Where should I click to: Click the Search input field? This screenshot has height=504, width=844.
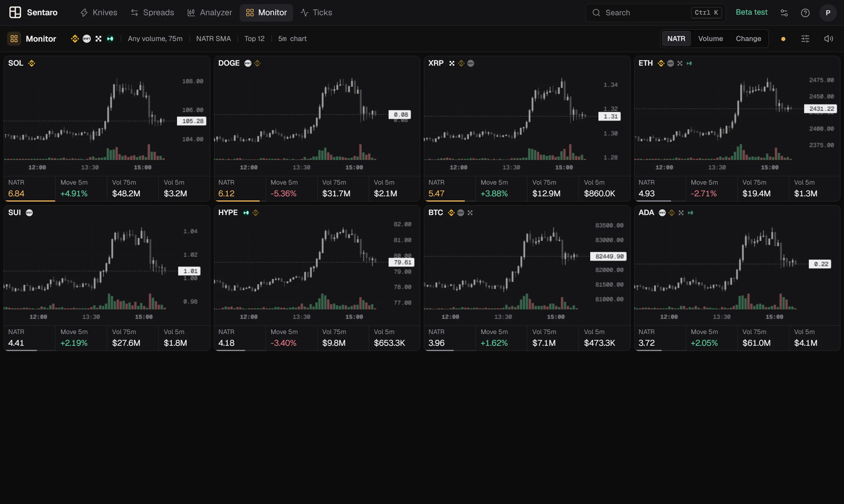click(x=656, y=13)
